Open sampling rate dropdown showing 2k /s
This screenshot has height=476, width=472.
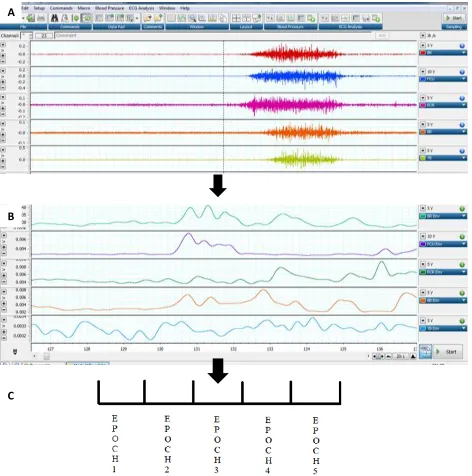click(x=423, y=35)
